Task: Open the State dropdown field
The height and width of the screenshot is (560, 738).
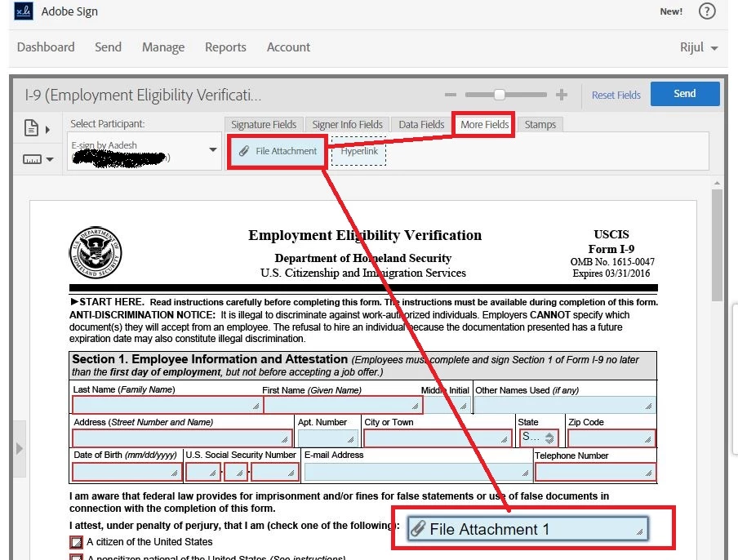Action: pyautogui.click(x=539, y=438)
